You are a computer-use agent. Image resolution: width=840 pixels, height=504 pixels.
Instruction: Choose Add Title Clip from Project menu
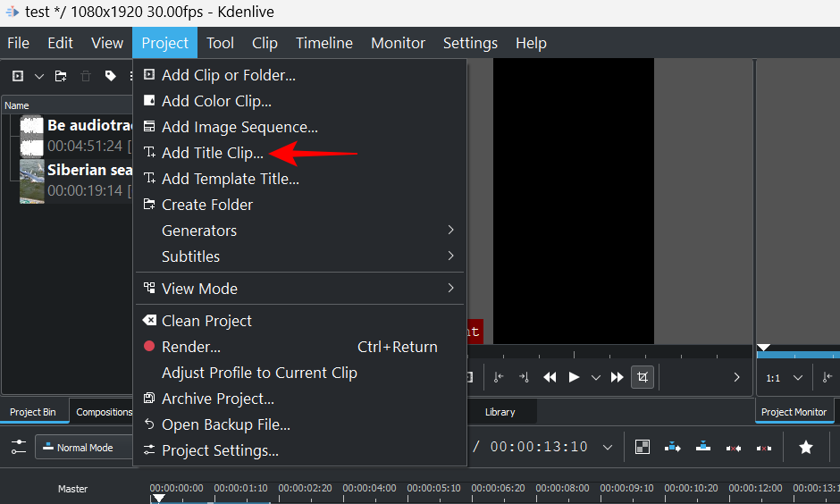point(213,153)
